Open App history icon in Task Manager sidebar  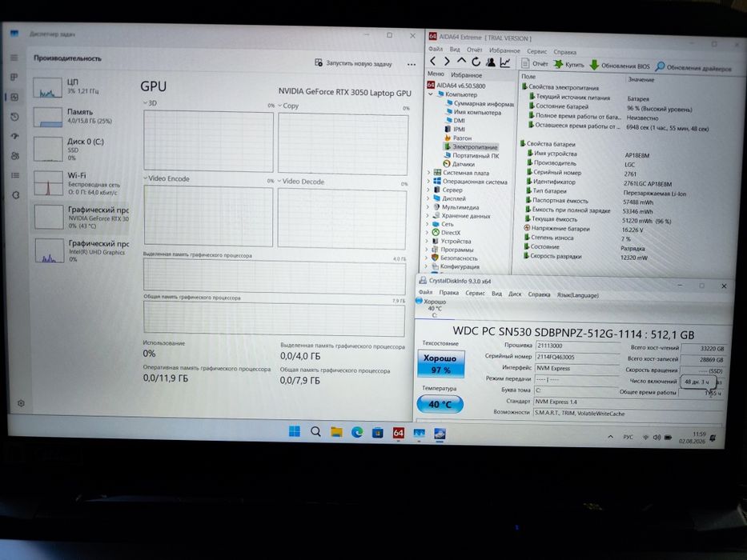(14, 117)
